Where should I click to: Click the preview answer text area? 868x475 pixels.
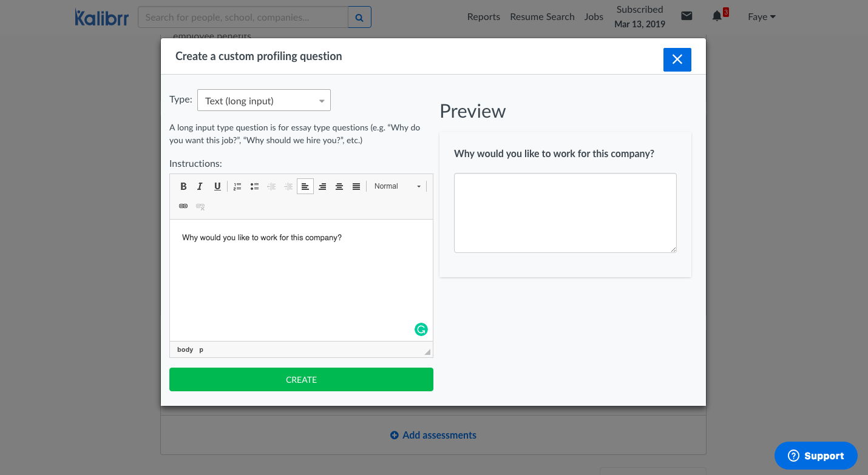pos(565,213)
